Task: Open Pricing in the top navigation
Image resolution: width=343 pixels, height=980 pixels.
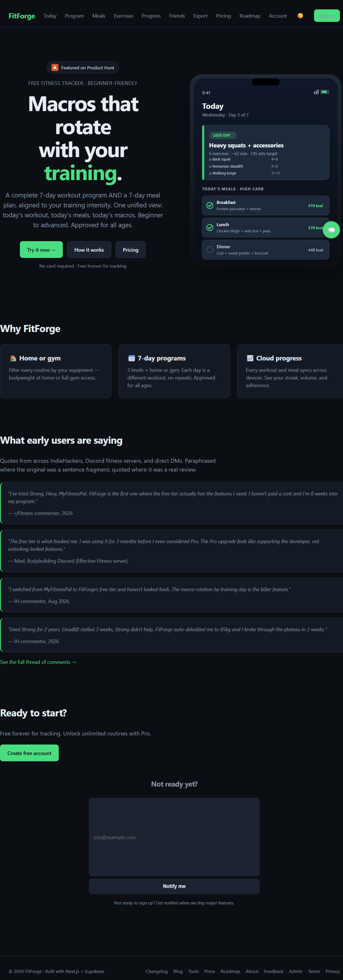Action: tap(223, 16)
